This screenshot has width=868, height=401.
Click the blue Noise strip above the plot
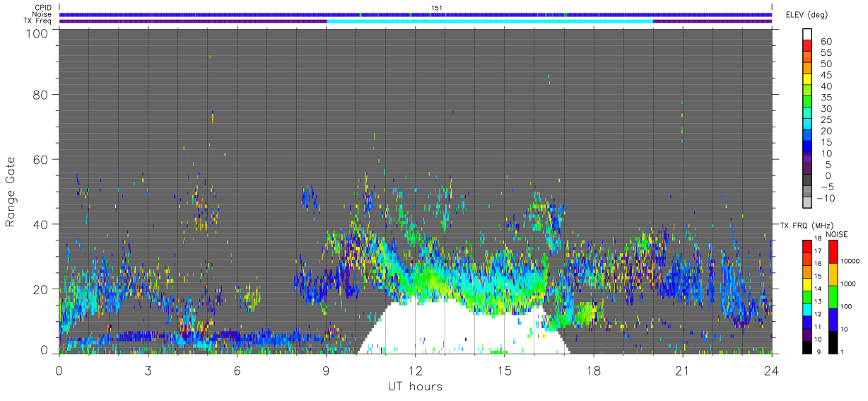pyautogui.click(x=416, y=14)
